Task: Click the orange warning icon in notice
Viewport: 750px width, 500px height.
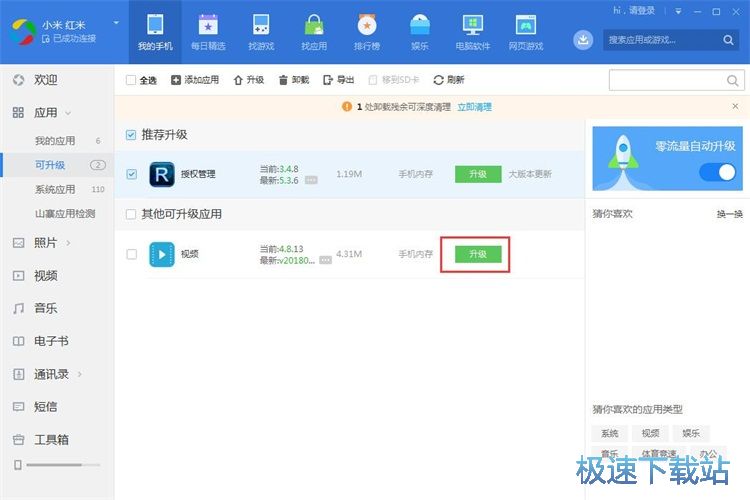Action: click(347, 107)
